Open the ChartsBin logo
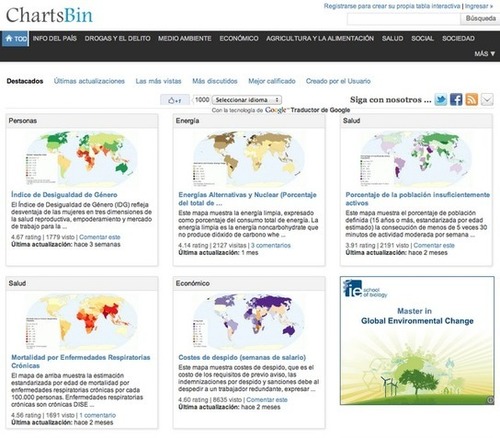500x438 pixels. click(49, 15)
